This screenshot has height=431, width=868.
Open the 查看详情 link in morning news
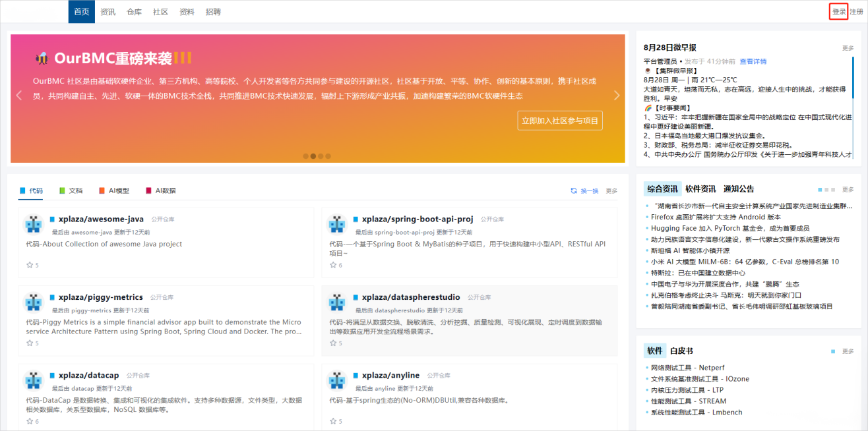[x=753, y=61]
